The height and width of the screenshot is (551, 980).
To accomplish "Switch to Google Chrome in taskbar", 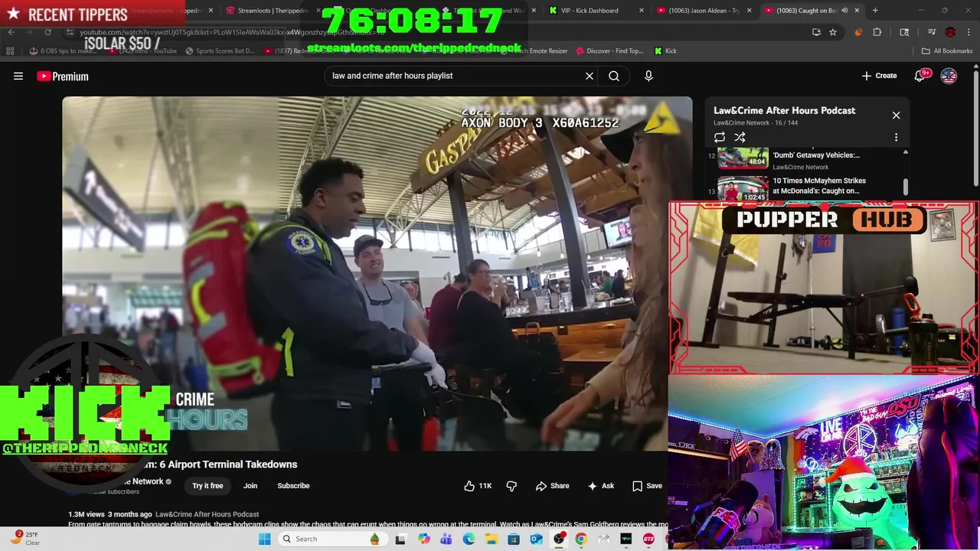I will tap(581, 539).
